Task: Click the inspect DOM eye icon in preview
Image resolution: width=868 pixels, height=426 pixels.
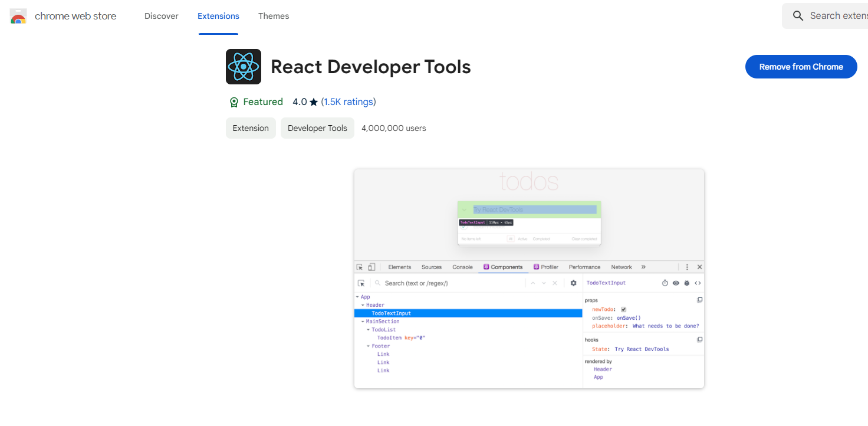Action: [676, 283]
